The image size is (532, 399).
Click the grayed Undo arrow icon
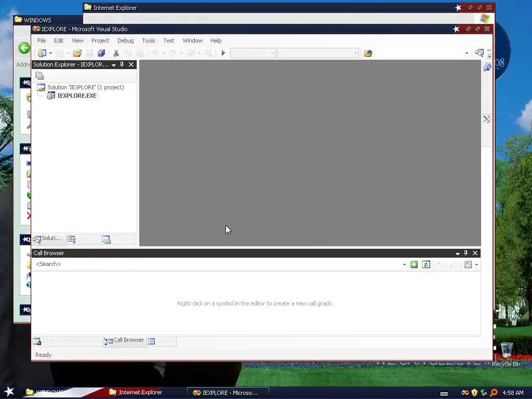pos(155,53)
